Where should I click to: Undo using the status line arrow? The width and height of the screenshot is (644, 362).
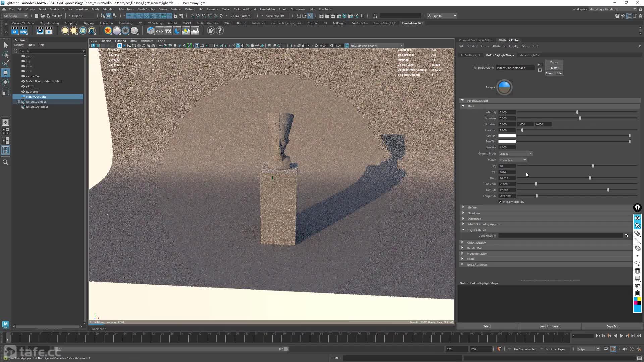click(54, 16)
